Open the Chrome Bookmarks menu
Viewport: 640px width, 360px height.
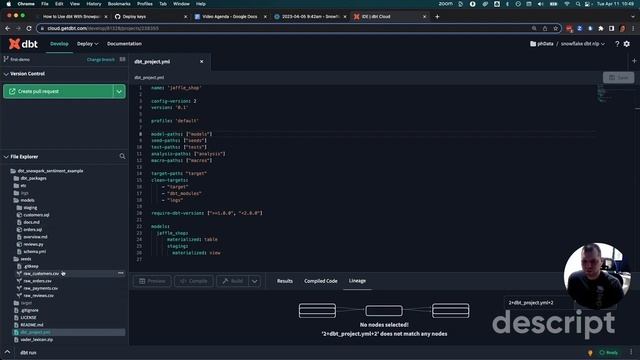119,4
